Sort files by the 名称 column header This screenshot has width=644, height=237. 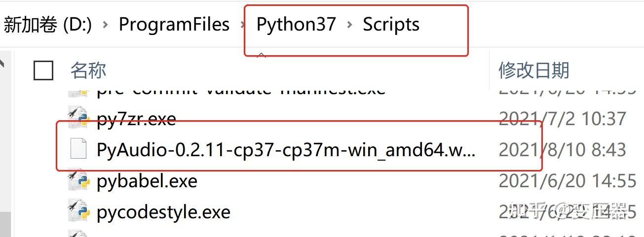88,70
